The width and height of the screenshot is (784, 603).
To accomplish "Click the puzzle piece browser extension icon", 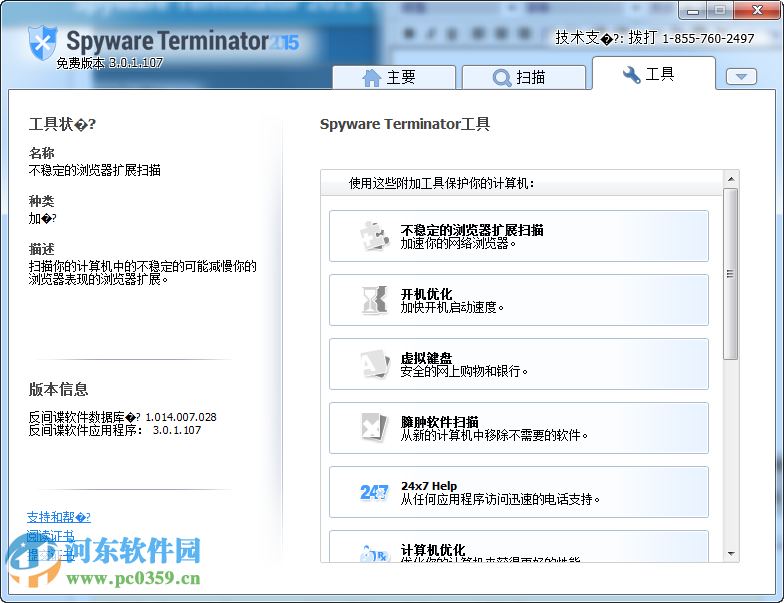I will 374,236.
